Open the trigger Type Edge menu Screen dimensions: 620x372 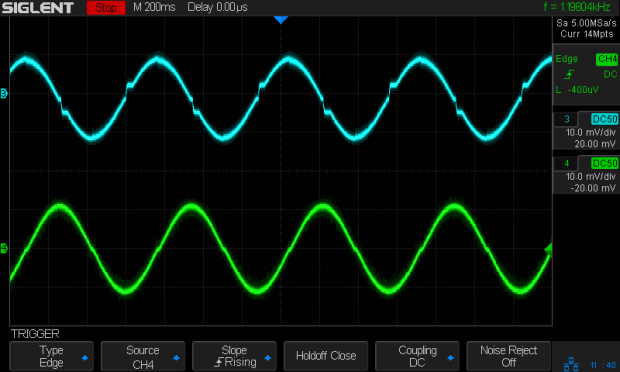51,356
